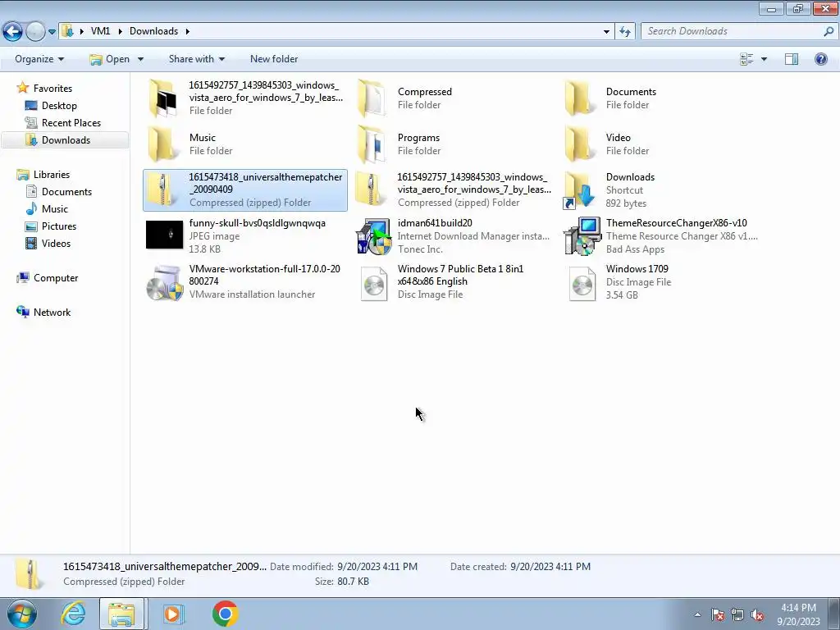Open the Action Center flag icon
Viewport: 840px width, 630px height.
[x=718, y=614]
